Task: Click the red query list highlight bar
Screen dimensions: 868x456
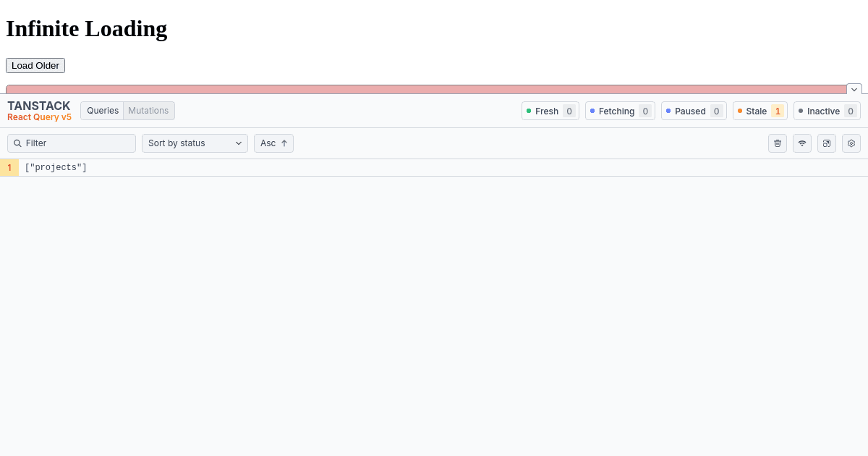Action: click(x=427, y=89)
